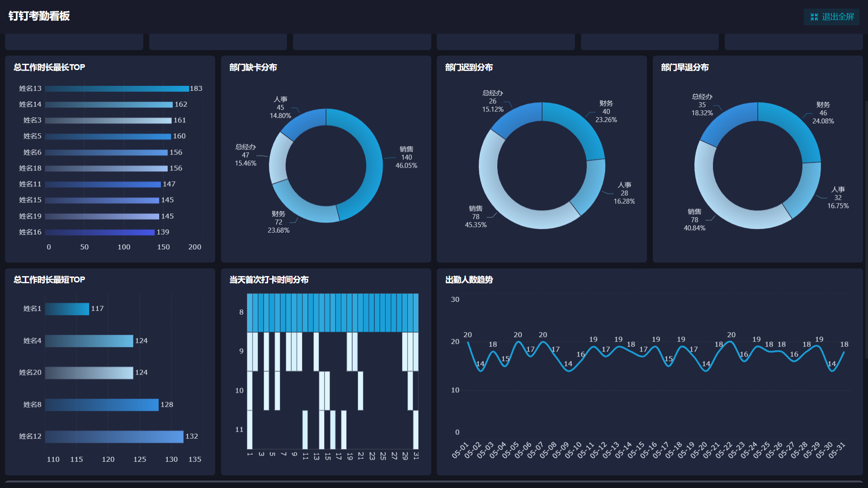Click the 姓名3 bar showing 161
This screenshot has height=488, width=868.
(x=108, y=120)
